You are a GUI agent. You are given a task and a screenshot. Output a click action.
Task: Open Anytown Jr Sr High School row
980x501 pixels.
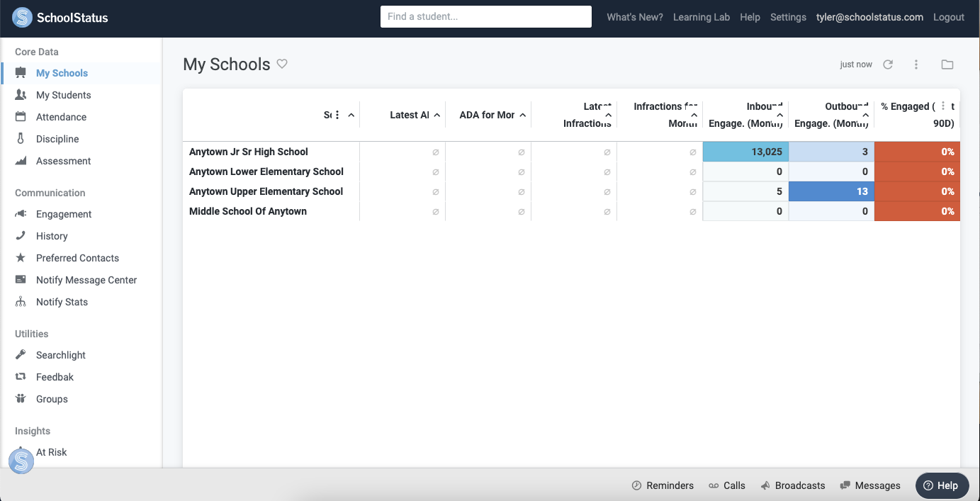click(x=249, y=152)
